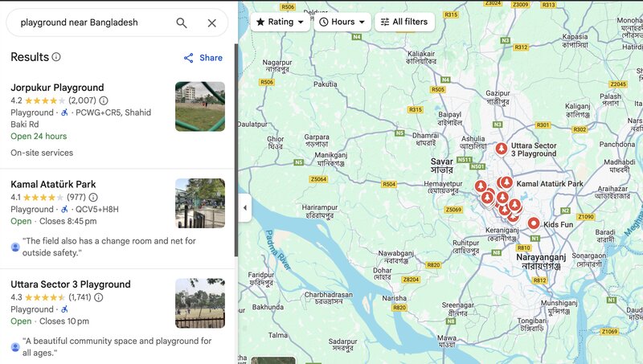This screenshot has height=364, width=643.
Task: Clear the search with the X icon
Action: point(211,23)
